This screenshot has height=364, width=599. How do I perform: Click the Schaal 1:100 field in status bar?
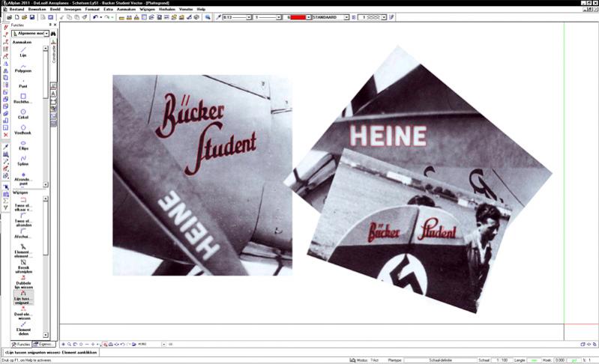[502, 360]
